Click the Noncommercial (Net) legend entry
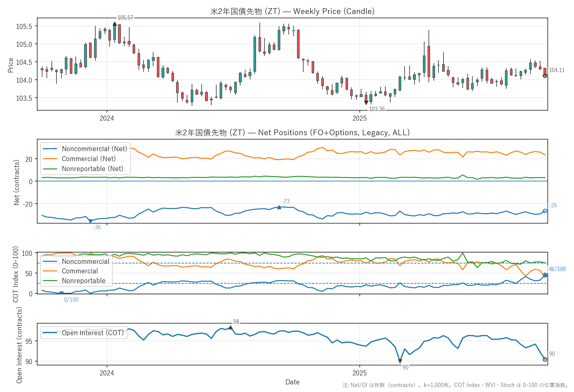 pyautogui.click(x=94, y=149)
